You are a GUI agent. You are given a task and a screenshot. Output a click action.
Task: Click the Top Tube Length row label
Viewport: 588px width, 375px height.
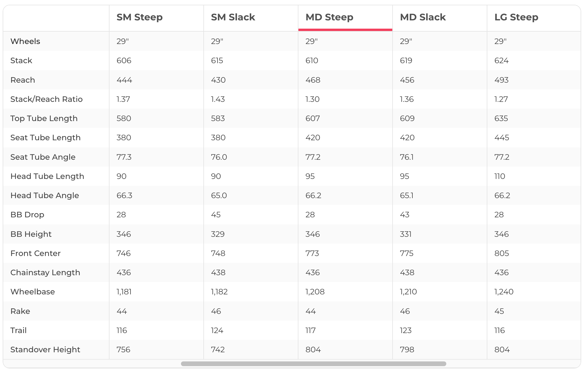(44, 118)
